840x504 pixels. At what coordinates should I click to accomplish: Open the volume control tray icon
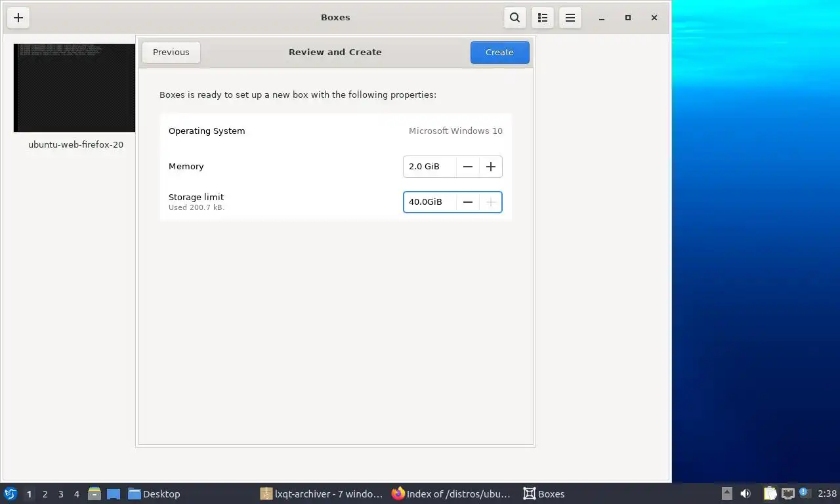pos(745,493)
